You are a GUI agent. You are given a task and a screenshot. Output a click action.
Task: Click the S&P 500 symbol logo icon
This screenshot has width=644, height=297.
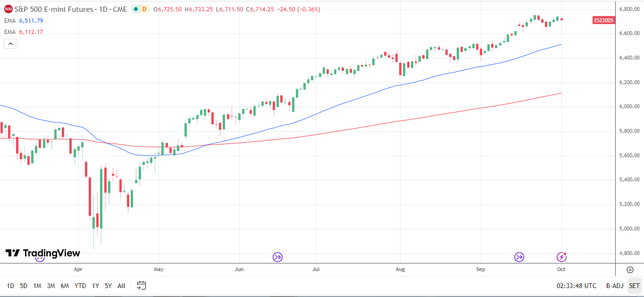pyautogui.click(x=7, y=9)
